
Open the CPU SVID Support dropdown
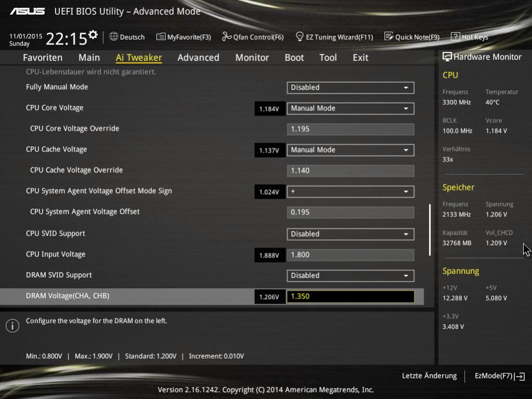tap(350, 234)
